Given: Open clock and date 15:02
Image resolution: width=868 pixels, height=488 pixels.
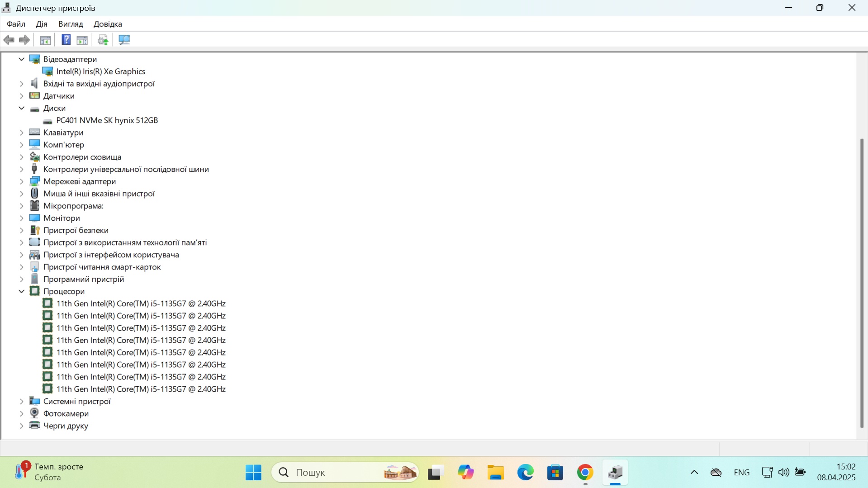Looking at the screenshot, I should 836,472.
